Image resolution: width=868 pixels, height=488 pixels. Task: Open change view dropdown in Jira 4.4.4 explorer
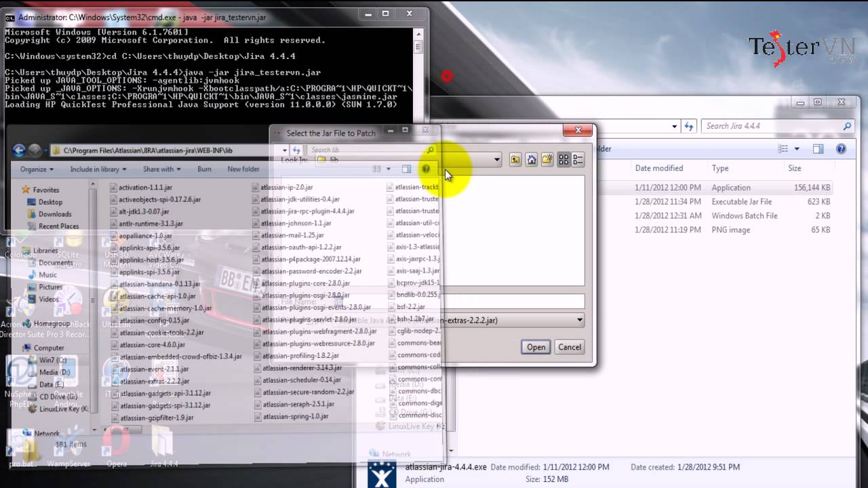(x=797, y=149)
